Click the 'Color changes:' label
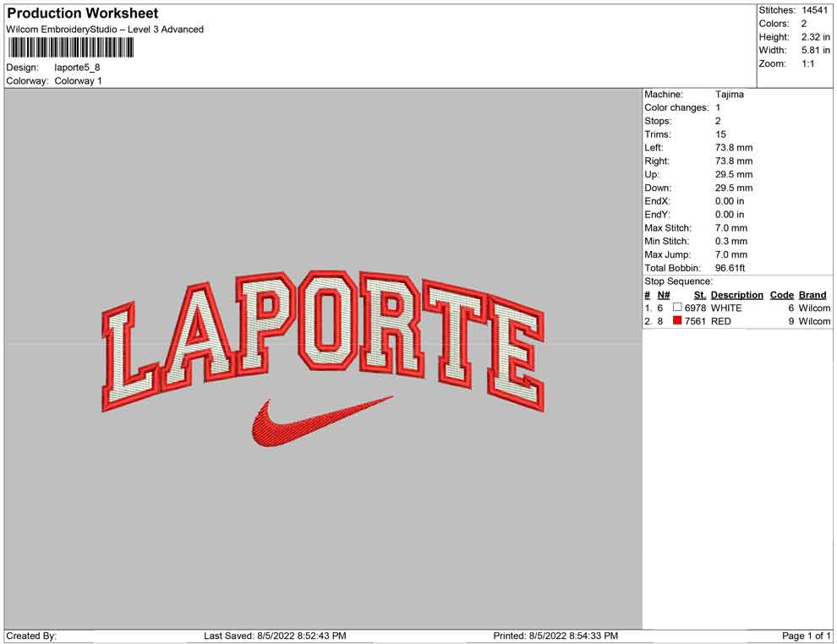Image resolution: width=837 pixels, height=644 pixels. [676, 108]
